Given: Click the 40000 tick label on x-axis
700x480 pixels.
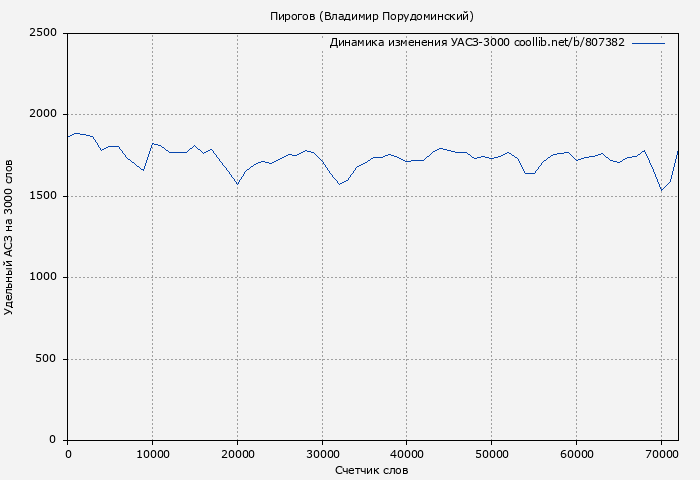Looking at the screenshot, I should [407, 454].
